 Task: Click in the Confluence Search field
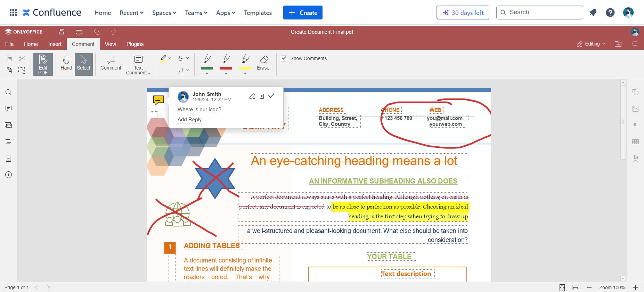540,13
